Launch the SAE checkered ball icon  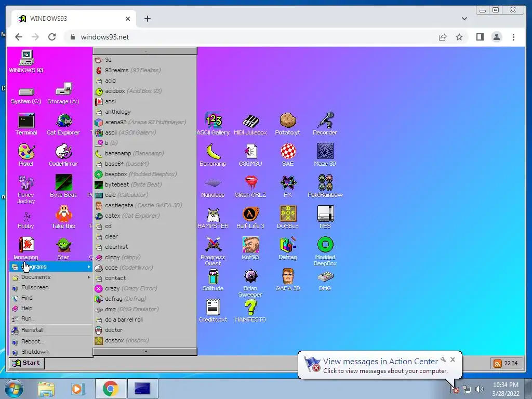click(288, 155)
